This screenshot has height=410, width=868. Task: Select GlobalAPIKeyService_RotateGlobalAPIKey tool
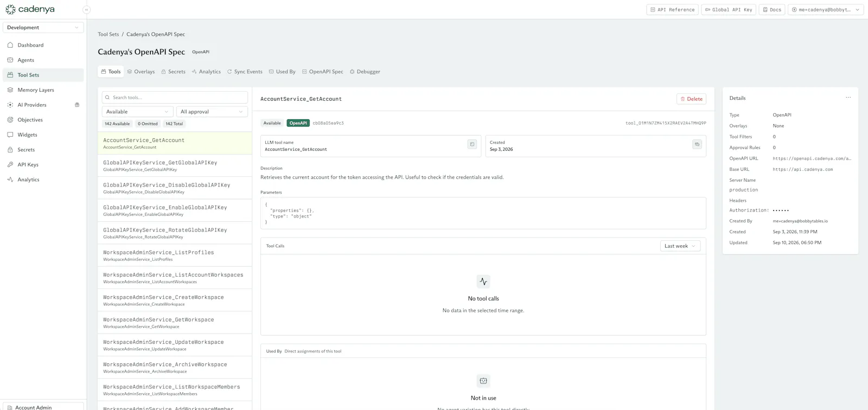click(x=175, y=233)
